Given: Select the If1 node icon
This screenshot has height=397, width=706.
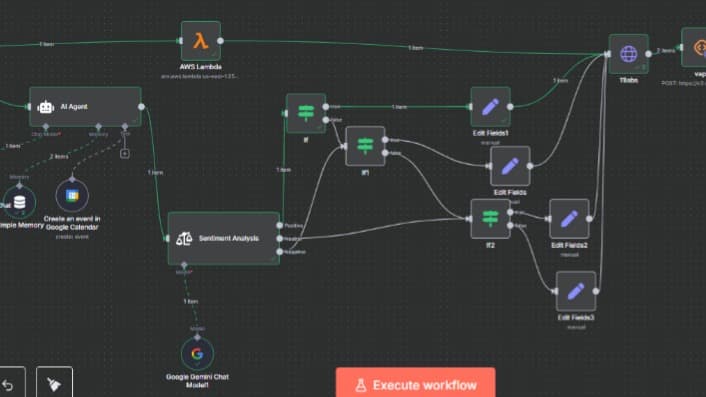Looking at the screenshot, I should pos(365,146).
